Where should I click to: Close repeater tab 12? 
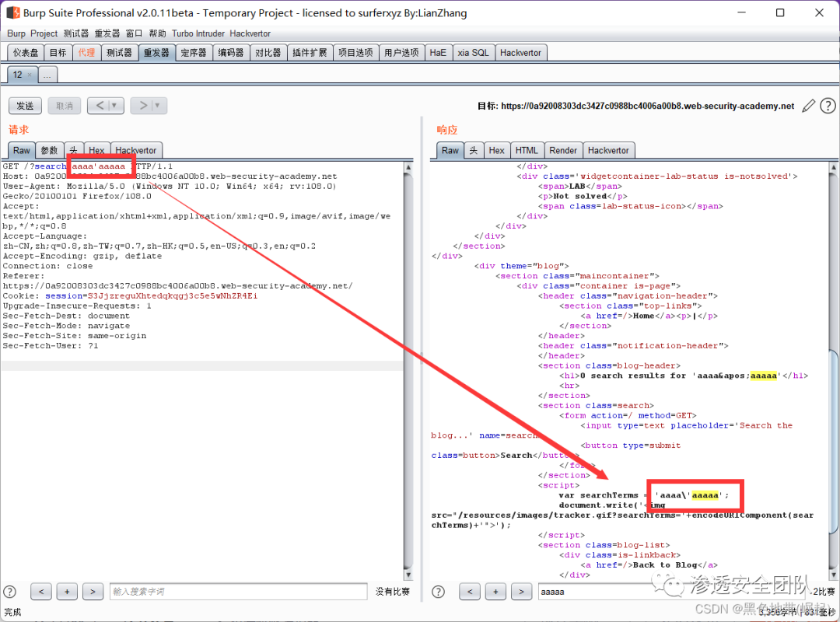tap(30, 75)
